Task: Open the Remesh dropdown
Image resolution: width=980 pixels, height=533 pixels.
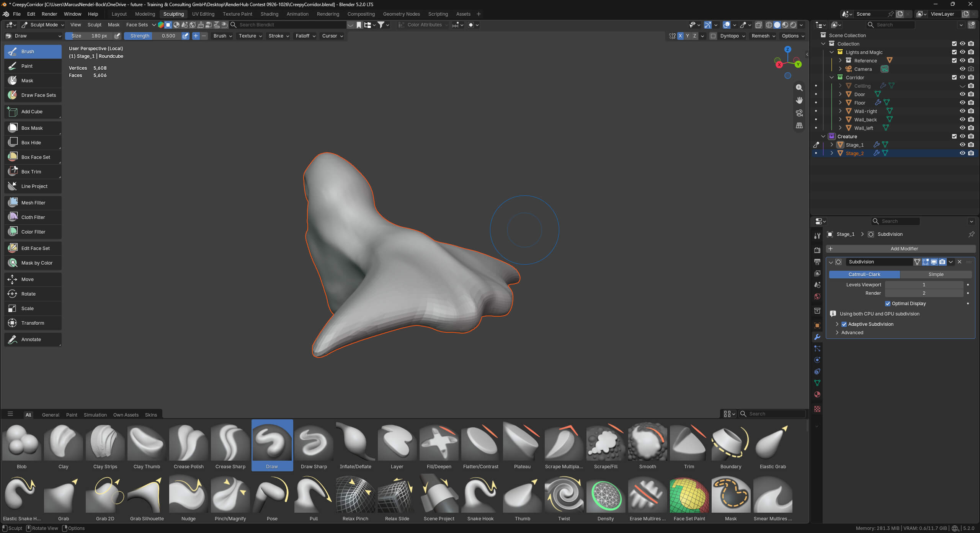Action: click(x=763, y=36)
